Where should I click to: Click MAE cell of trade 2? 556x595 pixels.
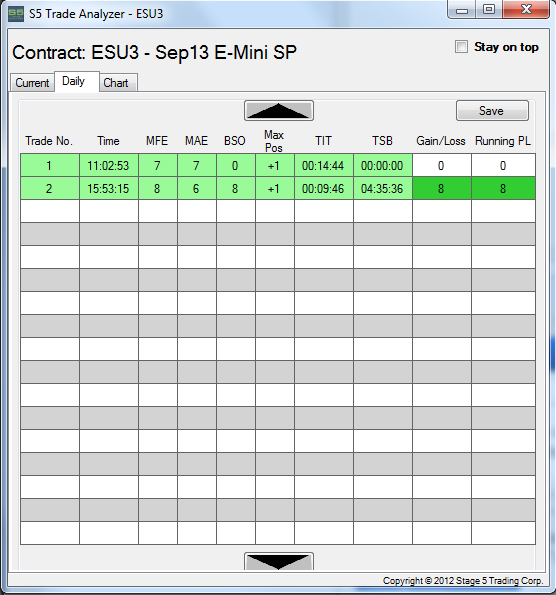(x=197, y=189)
